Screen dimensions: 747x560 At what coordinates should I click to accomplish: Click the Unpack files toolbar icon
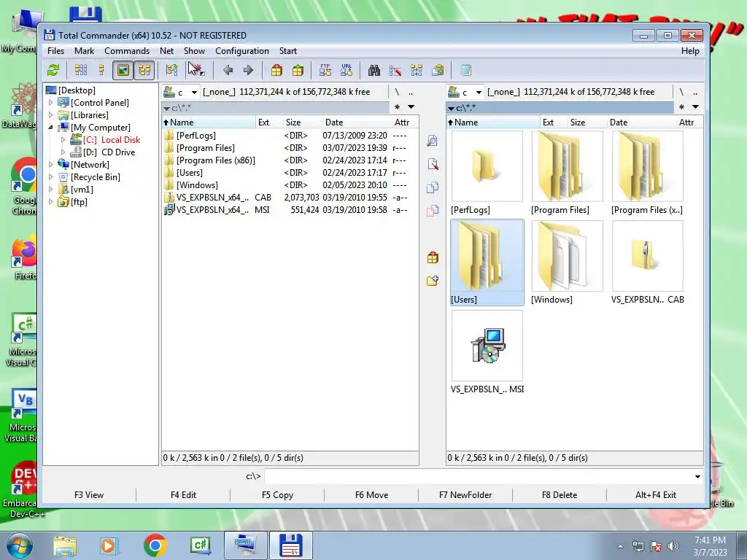[x=298, y=71]
